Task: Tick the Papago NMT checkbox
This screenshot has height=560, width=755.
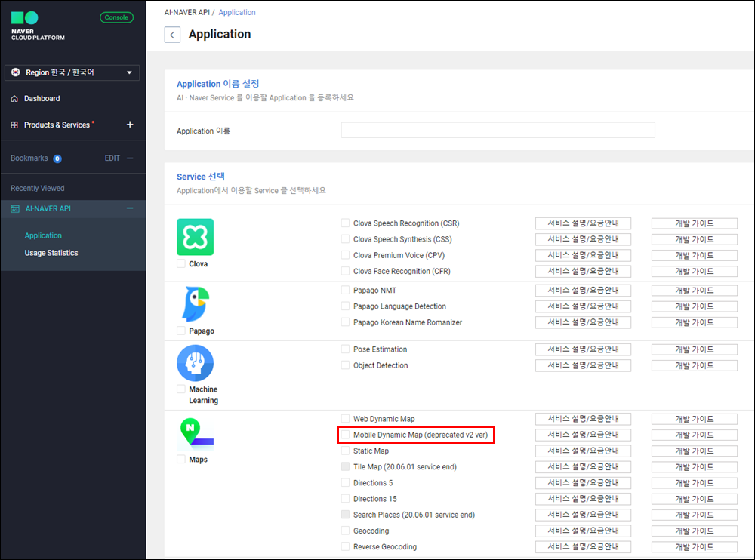Action: (x=345, y=290)
